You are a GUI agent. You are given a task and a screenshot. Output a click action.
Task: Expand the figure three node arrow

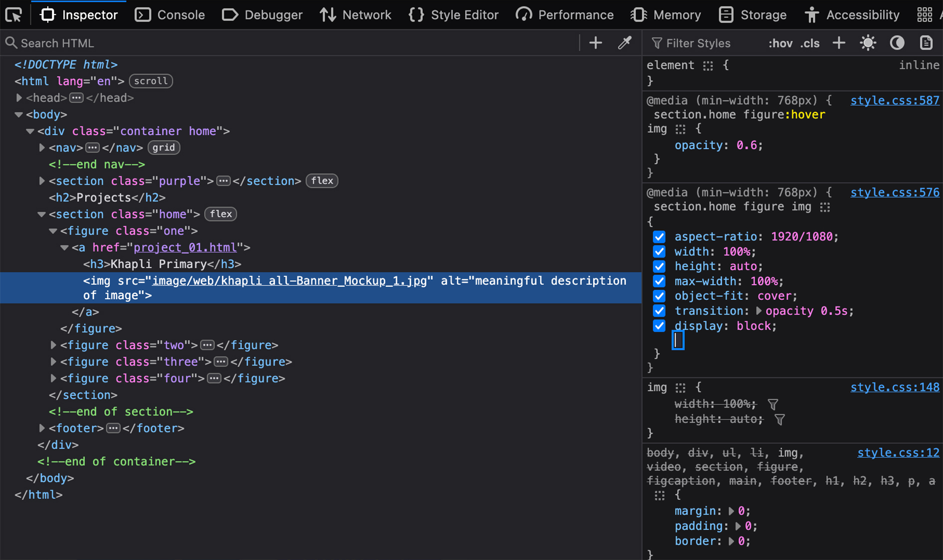click(53, 362)
